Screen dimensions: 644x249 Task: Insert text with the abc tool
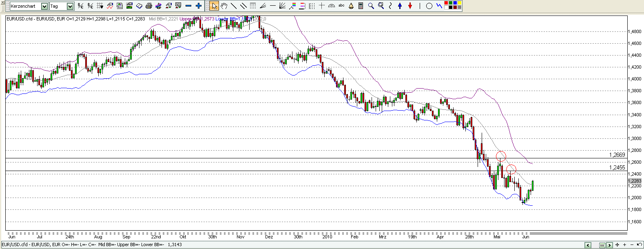[341, 6]
